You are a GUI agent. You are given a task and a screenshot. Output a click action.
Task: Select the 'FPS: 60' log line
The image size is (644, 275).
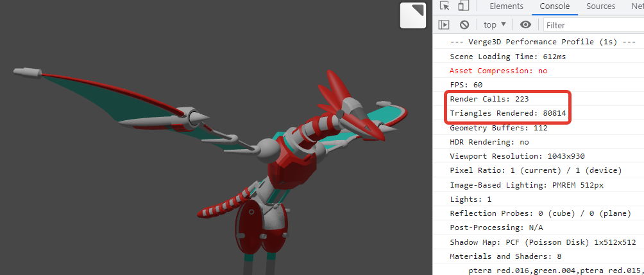click(466, 85)
